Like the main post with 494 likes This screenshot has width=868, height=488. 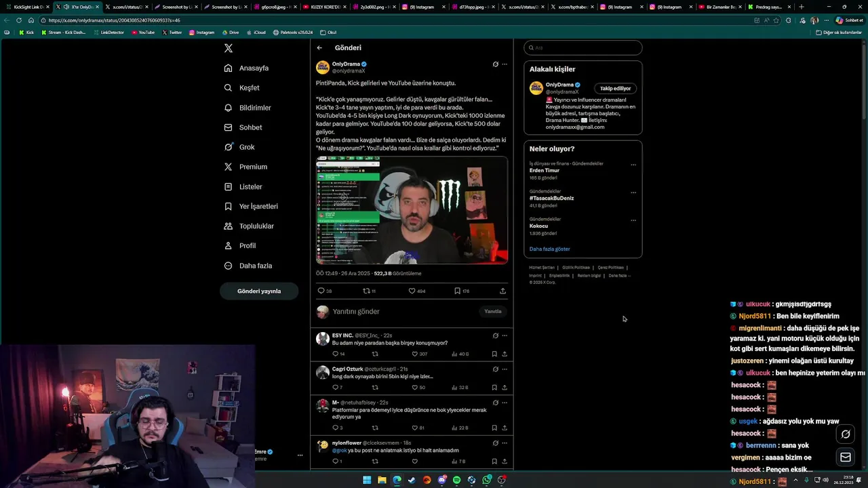(412, 291)
